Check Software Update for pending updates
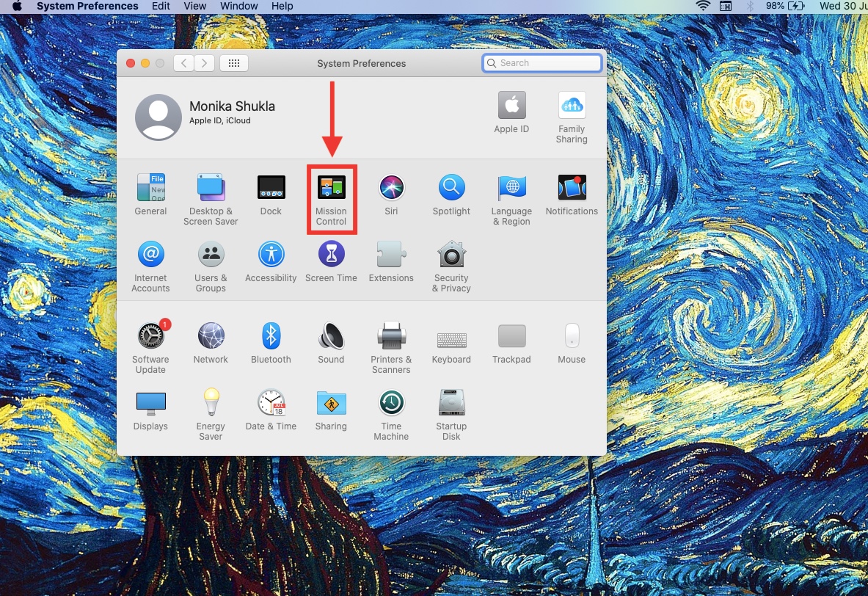The height and width of the screenshot is (596, 868). coord(150,336)
